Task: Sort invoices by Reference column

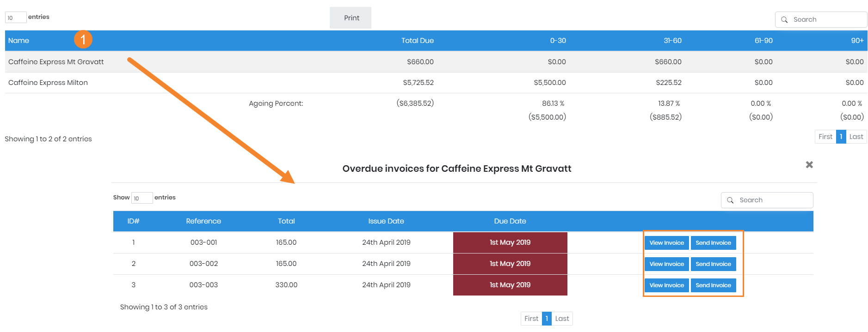Action: click(x=203, y=221)
